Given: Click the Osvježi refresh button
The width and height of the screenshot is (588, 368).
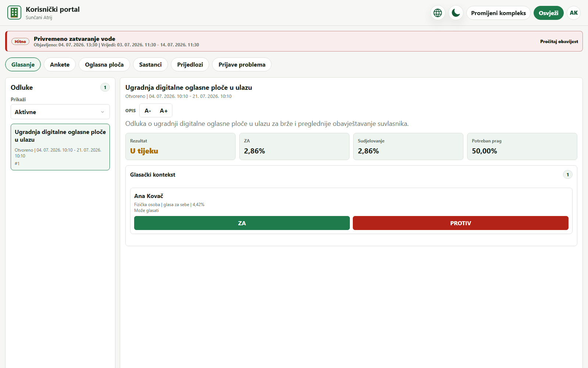Looking at the screenshot, I should pyautogui.click(x=548, y=13).
